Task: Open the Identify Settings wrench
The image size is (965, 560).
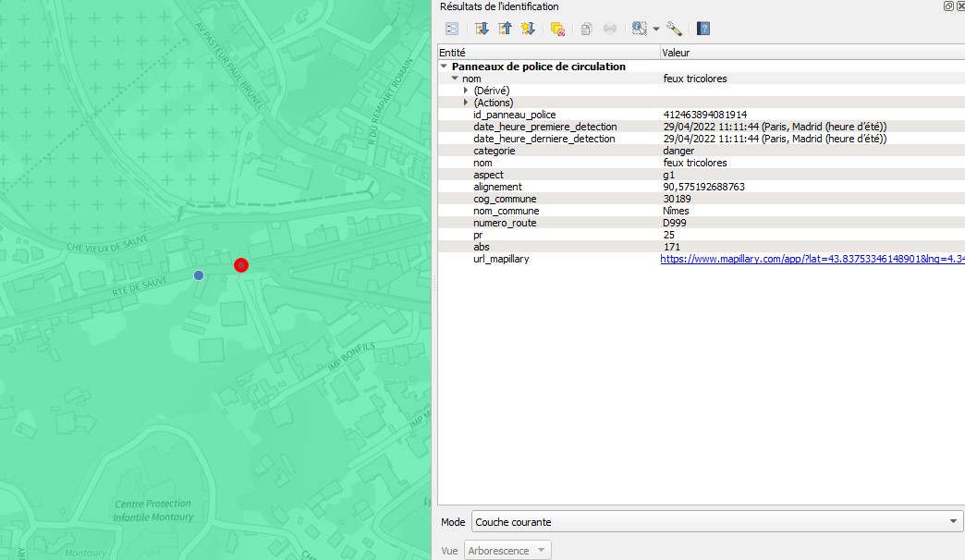Action: coord(674,29)
